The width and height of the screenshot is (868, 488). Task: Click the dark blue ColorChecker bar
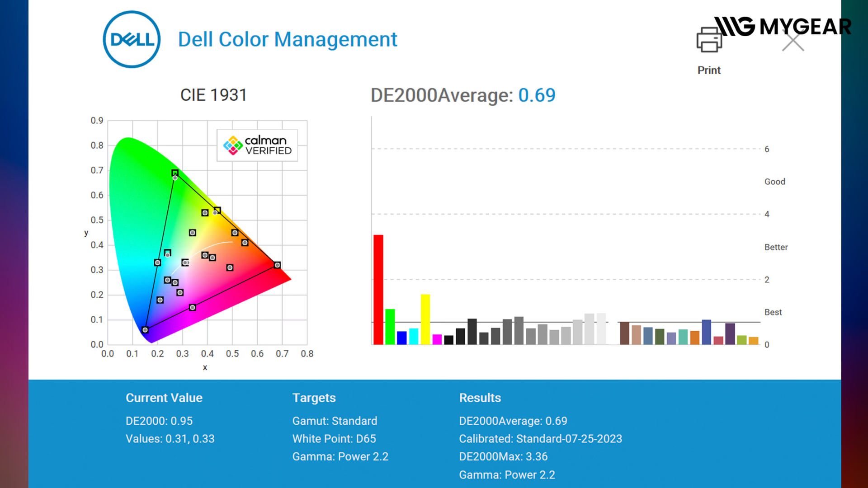(706, 332)
